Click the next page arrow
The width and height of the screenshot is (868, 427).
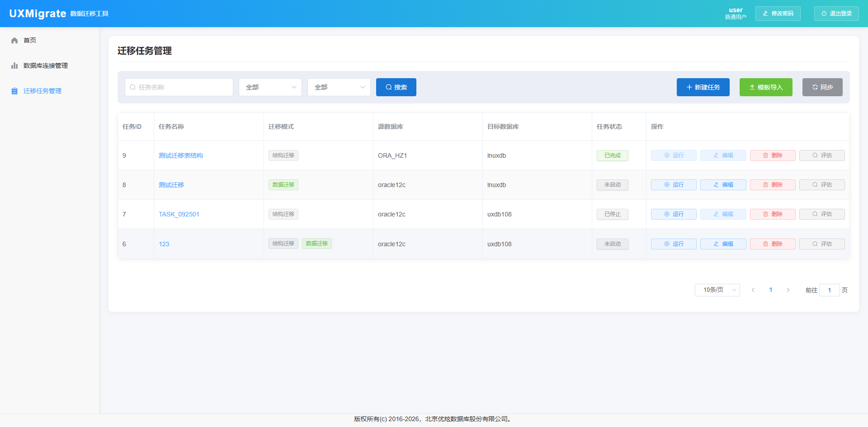(788, 290)
